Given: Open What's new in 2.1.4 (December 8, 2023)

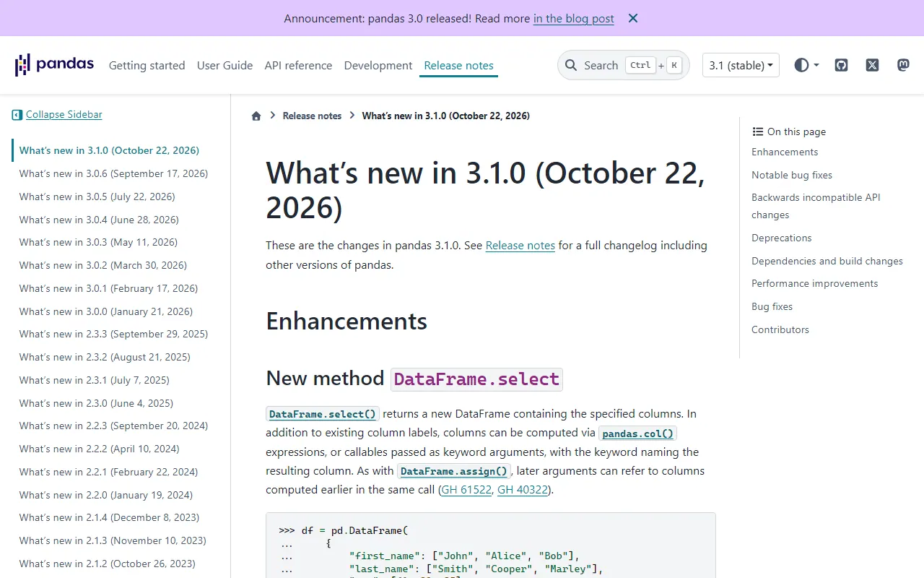Looking at the screenshot, I should [x=109, y=517].
